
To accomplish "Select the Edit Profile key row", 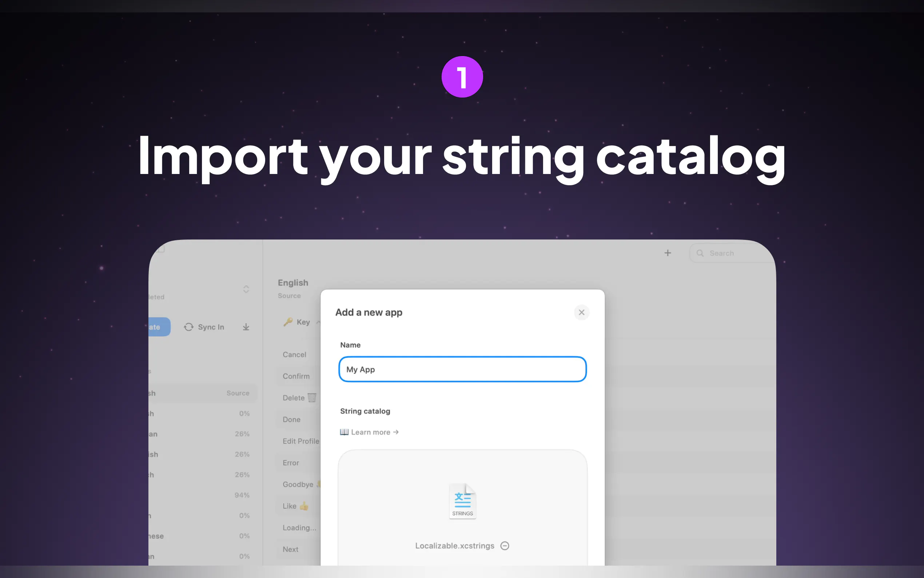I will (298, 441).
